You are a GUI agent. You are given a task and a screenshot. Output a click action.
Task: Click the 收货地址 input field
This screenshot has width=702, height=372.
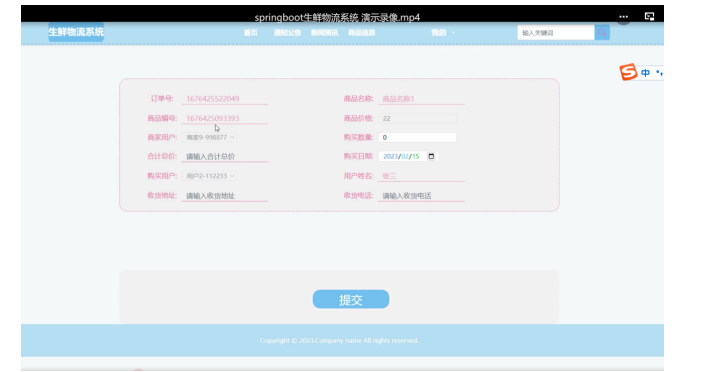pos(225,196)
